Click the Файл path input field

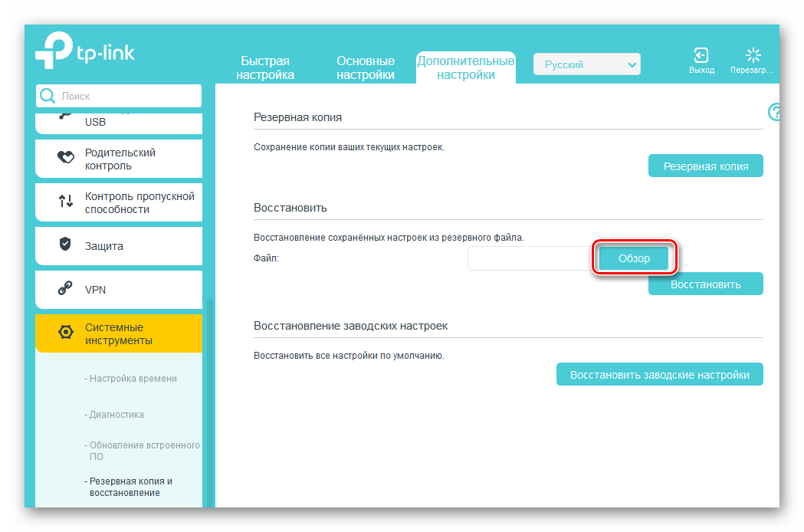(x=530, y=258)
